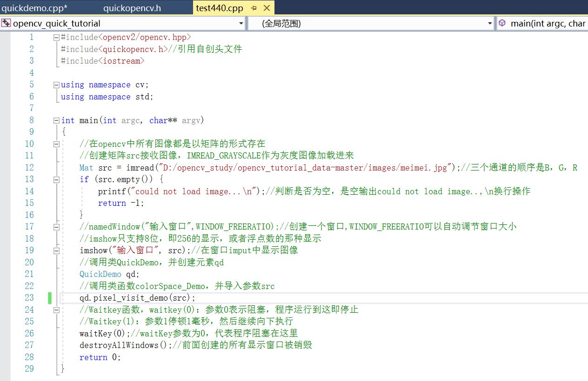Screen dimensions: 588x381
Task: Click the #include<opencv2/opencv.hpp> line
Action: [126, 37]
